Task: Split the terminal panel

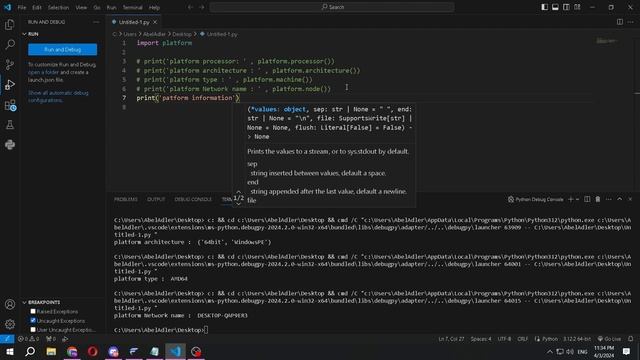Action: tap(587, 199)
